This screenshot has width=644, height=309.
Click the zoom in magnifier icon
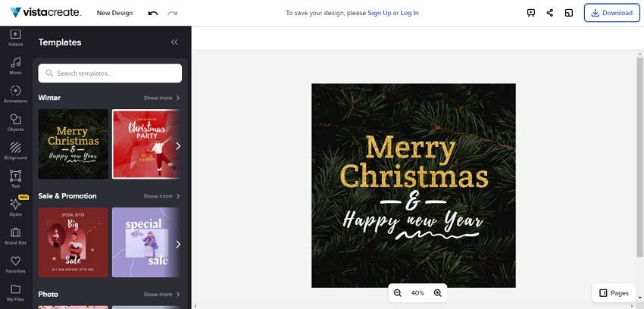click(437, 293)
